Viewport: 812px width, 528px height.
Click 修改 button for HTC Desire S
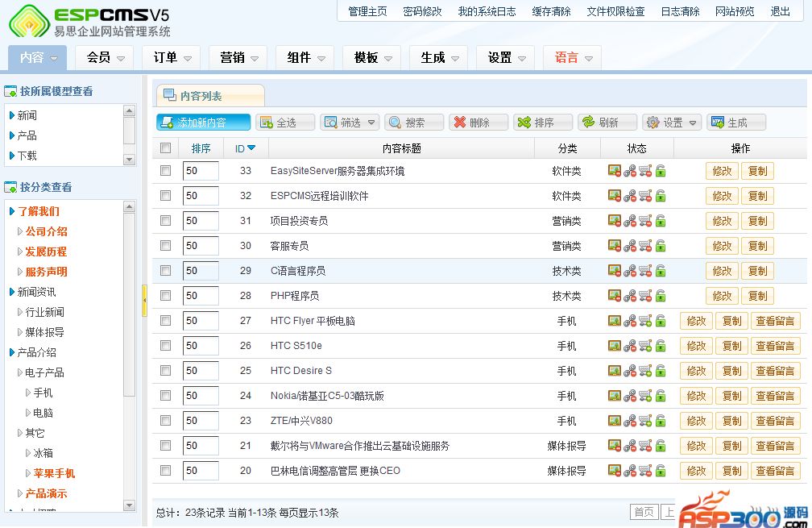tap(696, 371)
